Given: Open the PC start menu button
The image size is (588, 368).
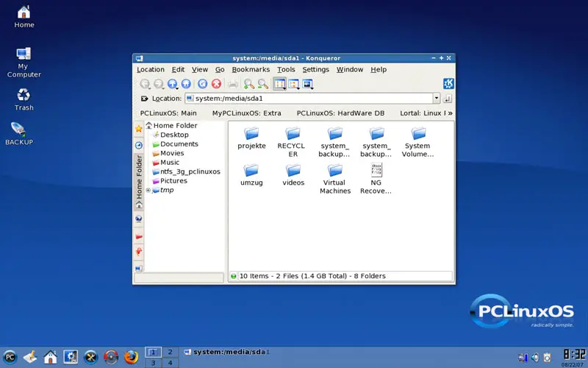Looking at the screenshot, I should (10, 357).
